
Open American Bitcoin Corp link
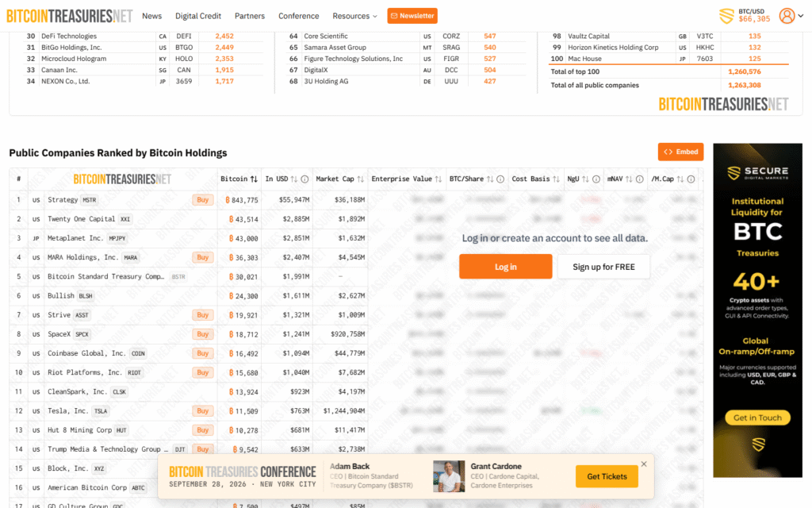point(87,488)
